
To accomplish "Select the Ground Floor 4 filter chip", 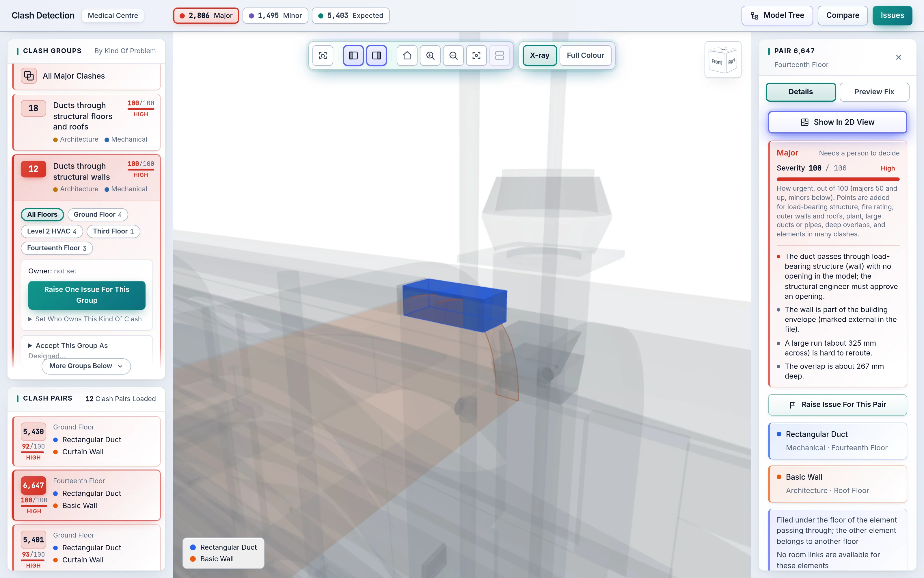I will (98, 215).
